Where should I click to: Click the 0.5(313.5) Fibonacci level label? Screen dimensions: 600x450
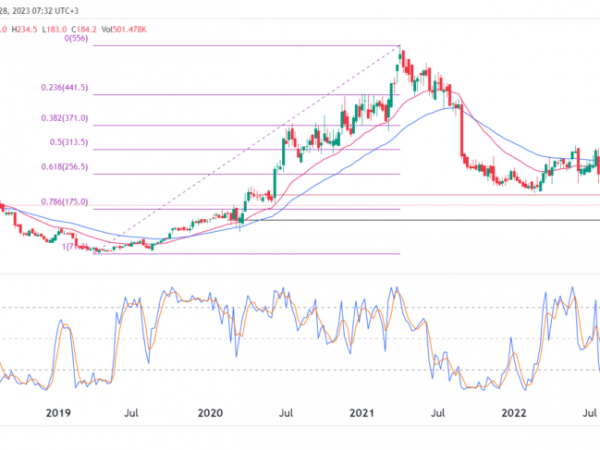69,142
